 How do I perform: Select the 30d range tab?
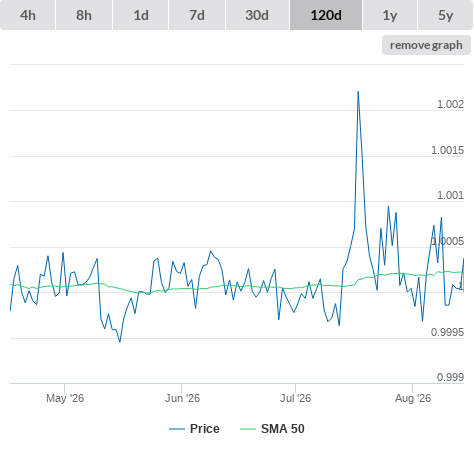(257, 15)
